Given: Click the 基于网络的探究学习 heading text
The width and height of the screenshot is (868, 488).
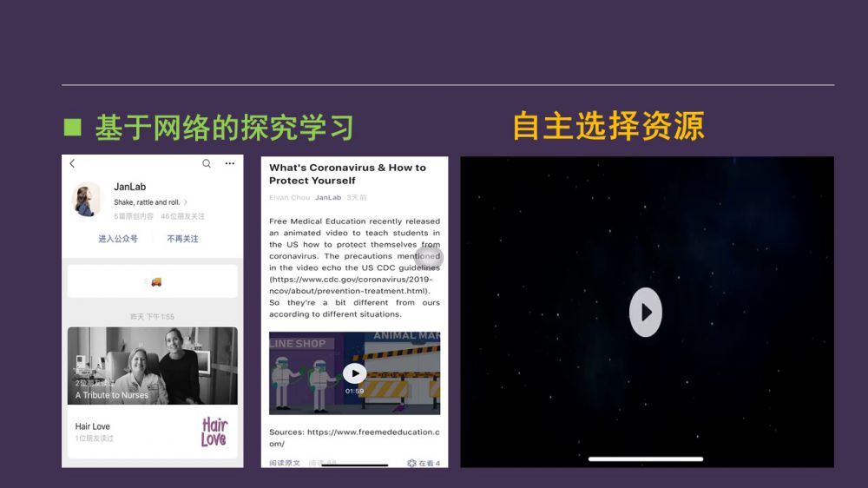Looking at the screenshot, I should coord(224,129).
